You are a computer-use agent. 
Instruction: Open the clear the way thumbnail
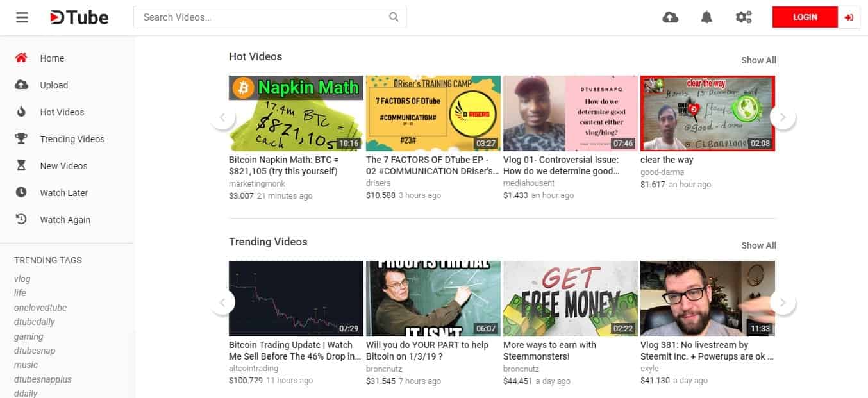708,113
